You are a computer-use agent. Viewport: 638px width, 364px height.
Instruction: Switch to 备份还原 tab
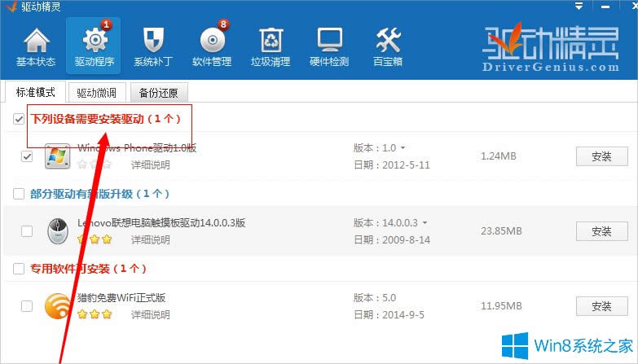159,93
